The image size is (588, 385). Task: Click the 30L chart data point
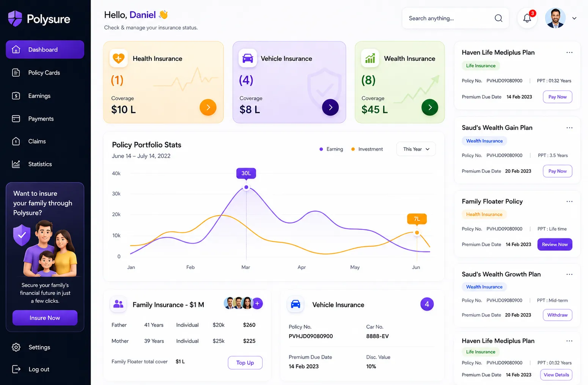(246, 187)
